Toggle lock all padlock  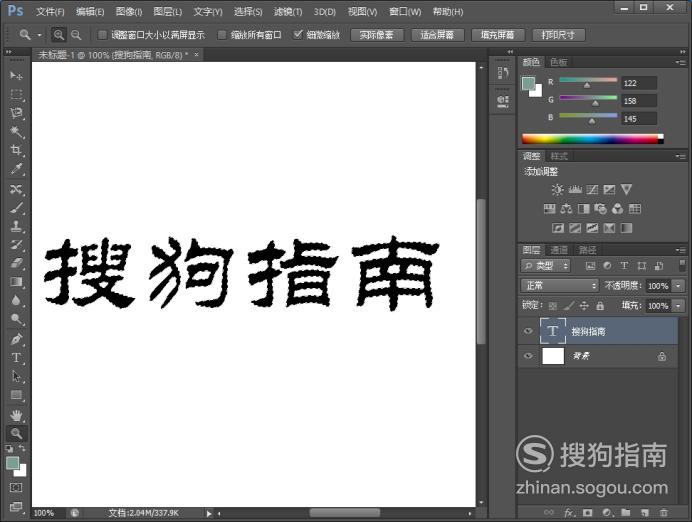point(600,305)
